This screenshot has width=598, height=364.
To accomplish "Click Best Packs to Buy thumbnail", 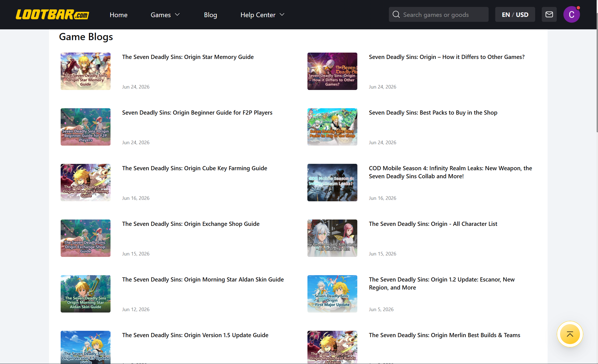I will tap(332, 127).
